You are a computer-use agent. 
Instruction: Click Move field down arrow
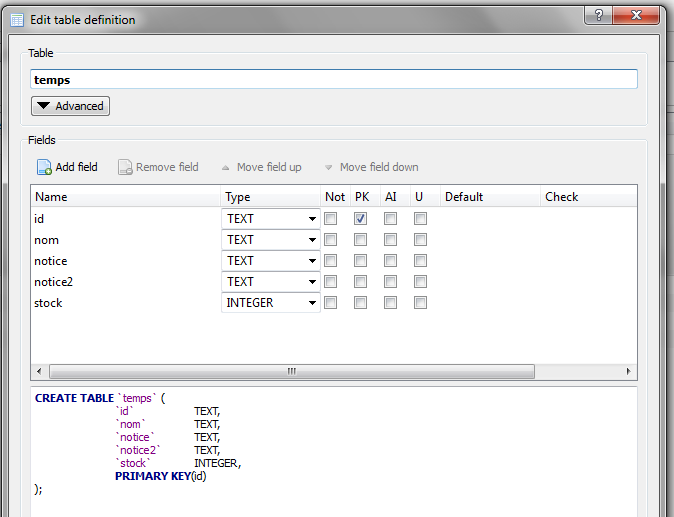tap(328, 168)
